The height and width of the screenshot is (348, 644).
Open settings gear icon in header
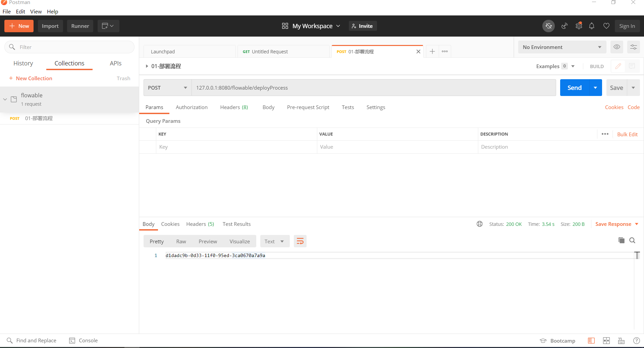[579, 26]
